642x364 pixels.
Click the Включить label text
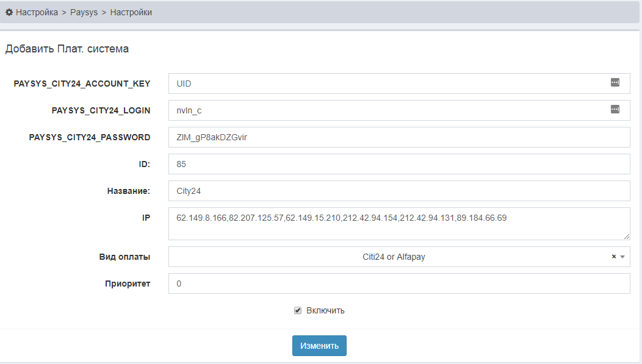click(325, 310)
